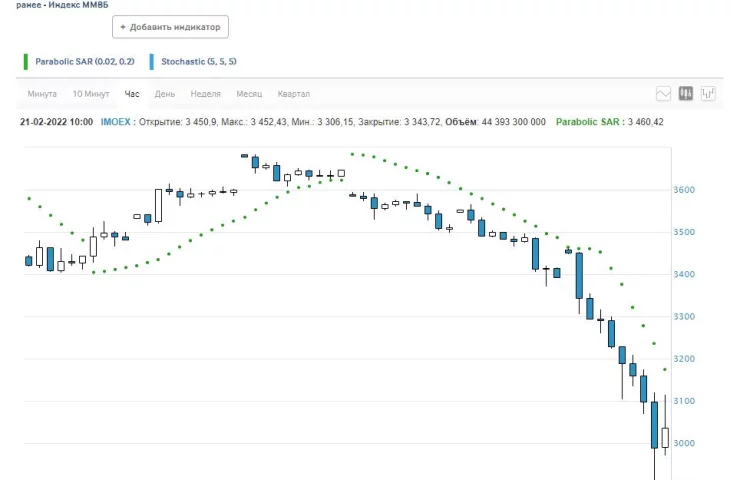This screenshot has height=480, width=740.
Task: Select the Неделя timeframe tab
Action: 205,94
